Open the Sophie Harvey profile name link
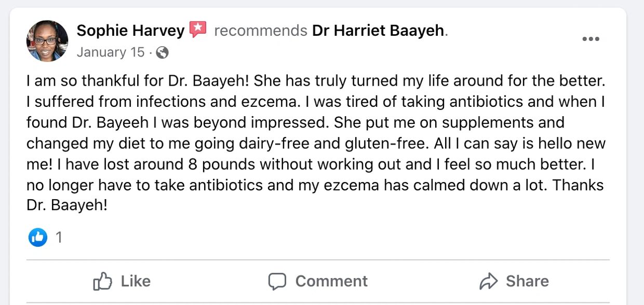The height and width of the screenshot is (305, 644). (130, 31)
